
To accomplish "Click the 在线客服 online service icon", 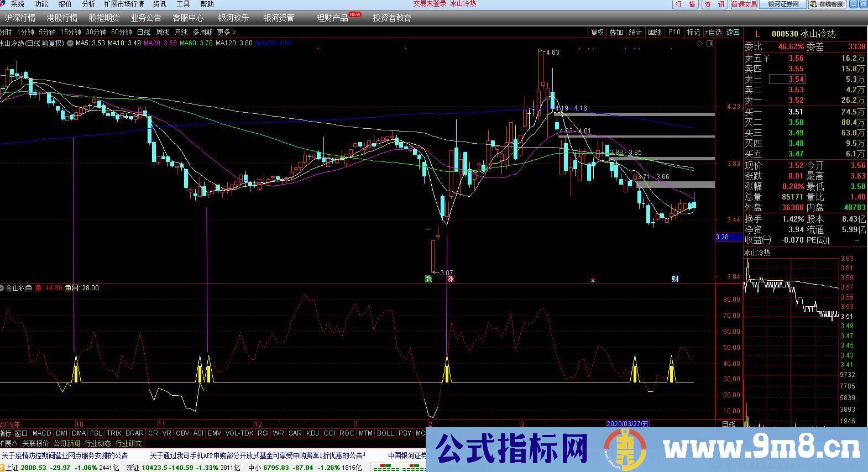I will pyautogui.click(x=828, y=4).
